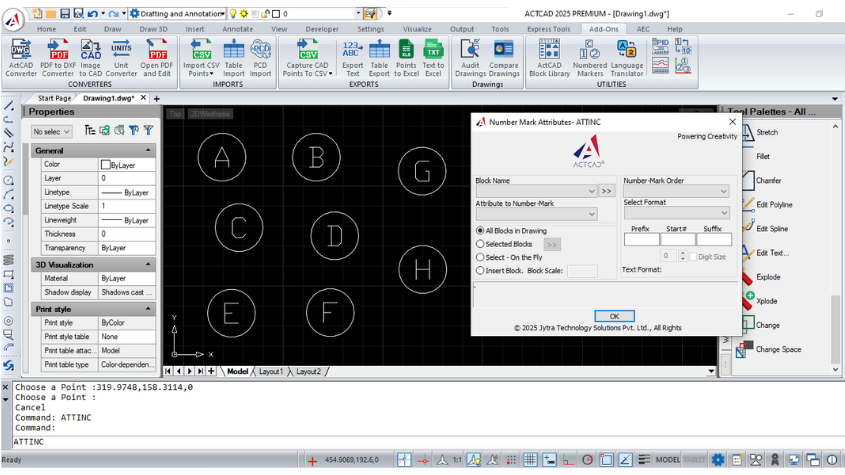
Task: Open Image to CAD converter
Action: pos(91,58)
